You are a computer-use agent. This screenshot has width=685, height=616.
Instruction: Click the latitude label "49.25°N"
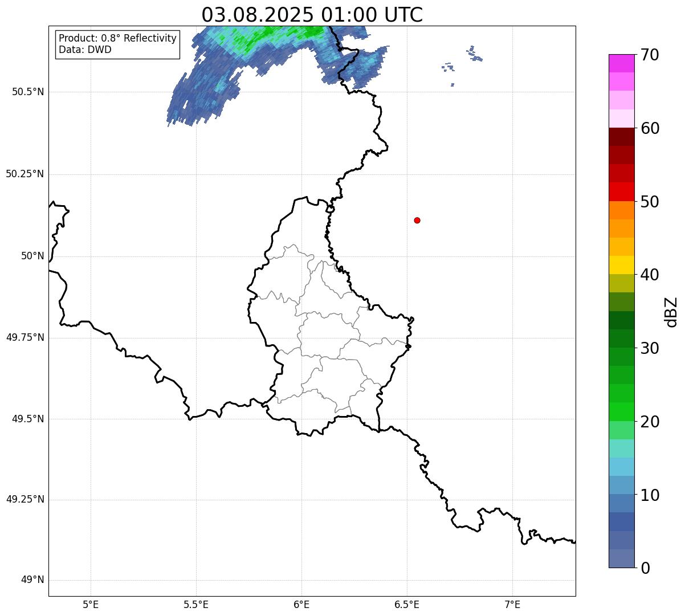[x=25, y=500]
